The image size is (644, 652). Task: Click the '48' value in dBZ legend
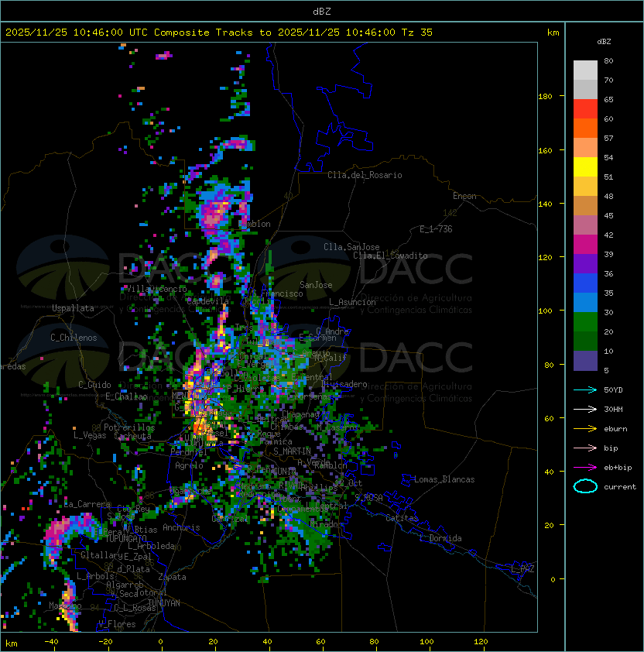[608, 196]
